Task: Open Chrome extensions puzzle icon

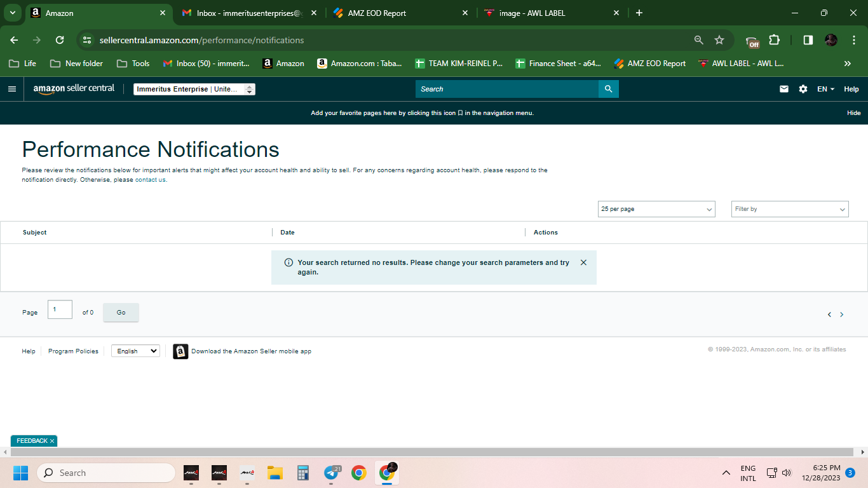Action: tap(774, 40)
